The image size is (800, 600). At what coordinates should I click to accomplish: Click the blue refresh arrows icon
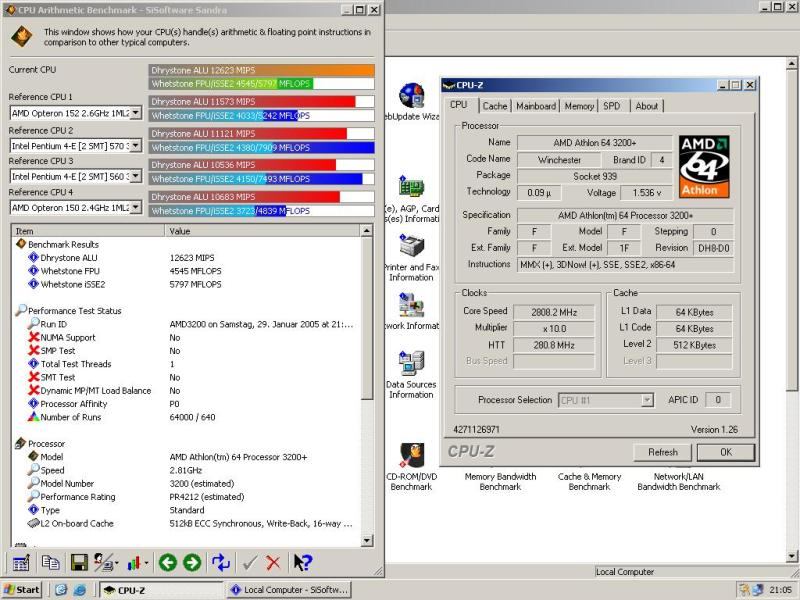221,563
